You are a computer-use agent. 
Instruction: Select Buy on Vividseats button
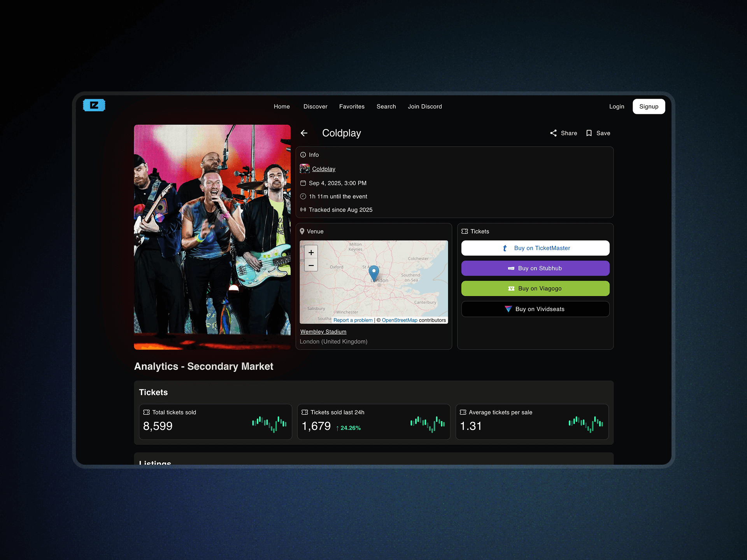point(535,309)
